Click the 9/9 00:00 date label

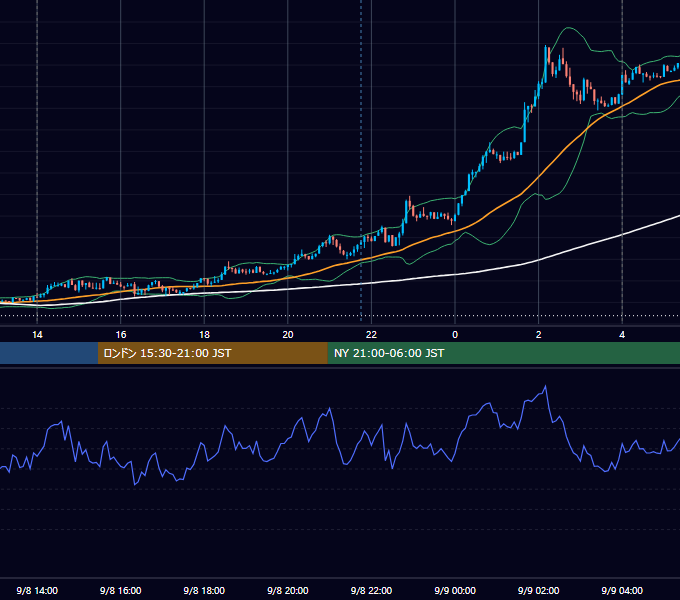point(455,590)
